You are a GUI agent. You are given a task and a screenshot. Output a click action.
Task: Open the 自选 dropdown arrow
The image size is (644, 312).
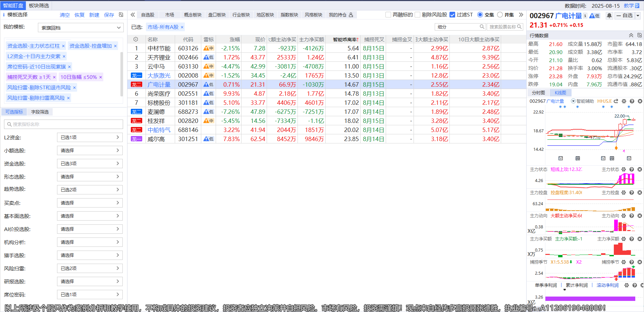point(638,15)
